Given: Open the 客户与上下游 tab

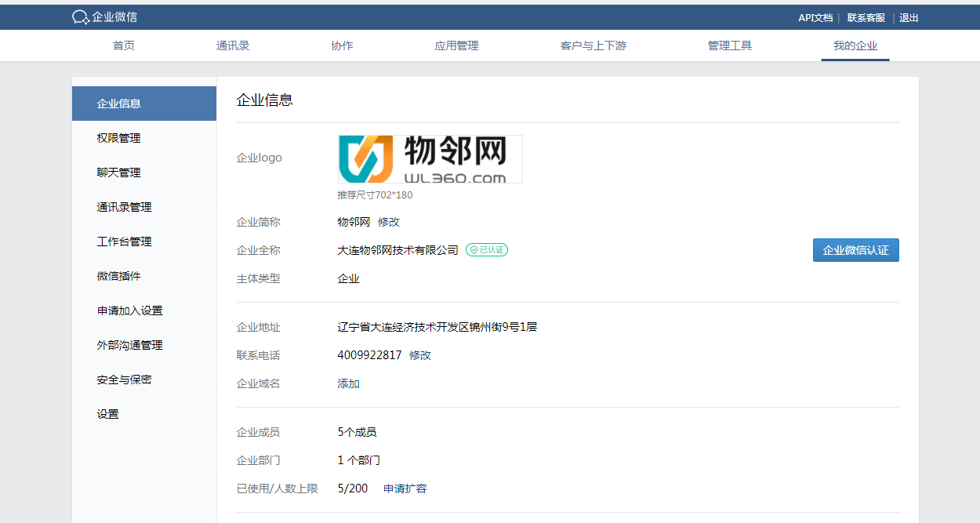Looking at the screenshot, I should (593, 45).
